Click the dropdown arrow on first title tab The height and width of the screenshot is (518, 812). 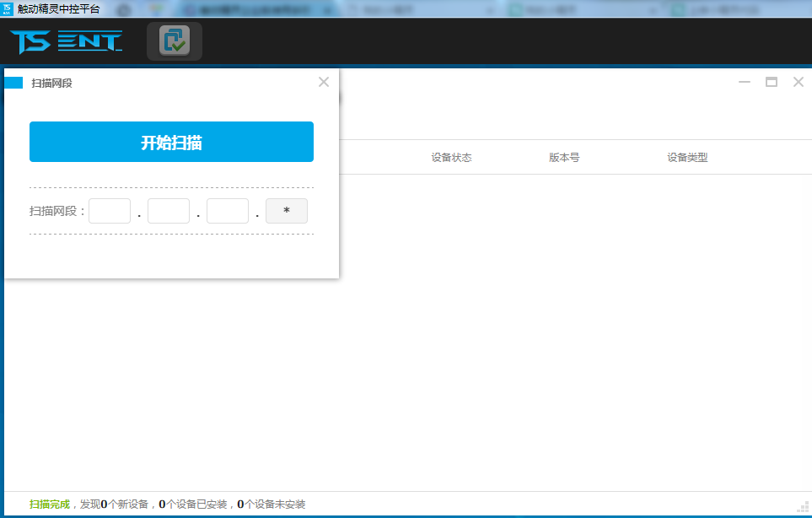[x=327, y=9]
